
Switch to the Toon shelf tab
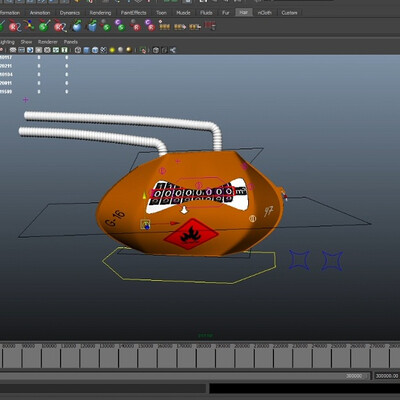pyautogui.click(x=161, y=13)
